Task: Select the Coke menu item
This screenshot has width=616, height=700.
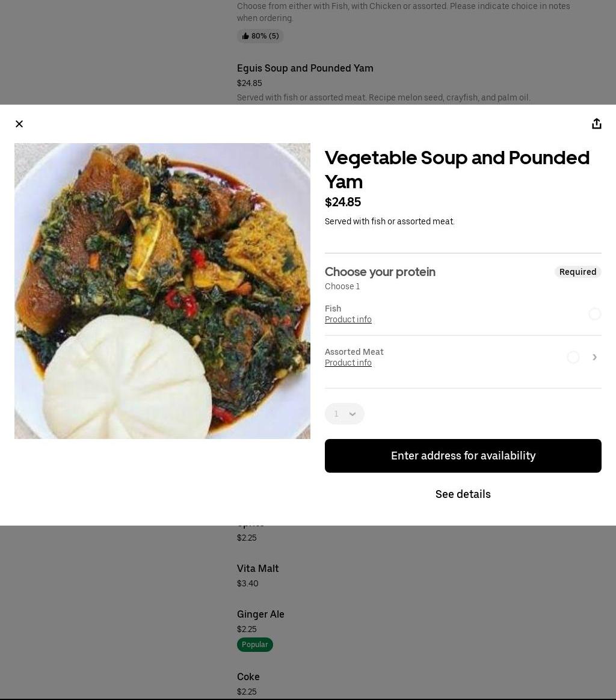Action: (248, 677)
